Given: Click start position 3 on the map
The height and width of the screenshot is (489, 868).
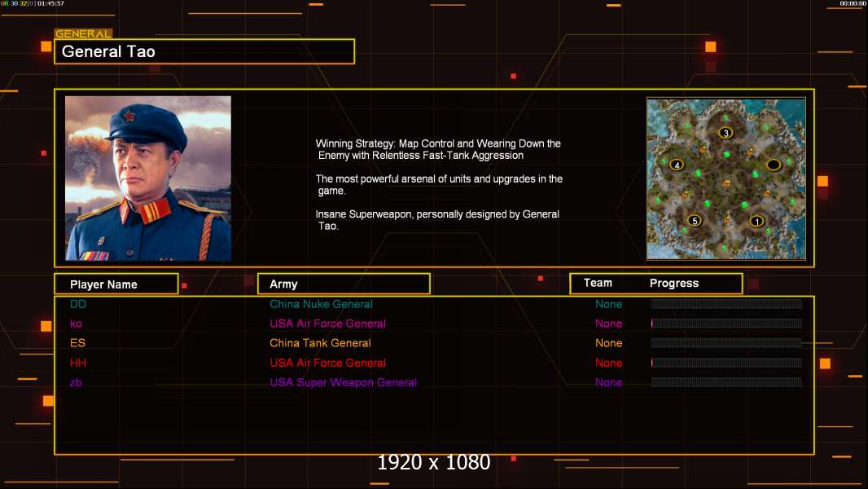Looking at the screenshot, I should [726, 133].
